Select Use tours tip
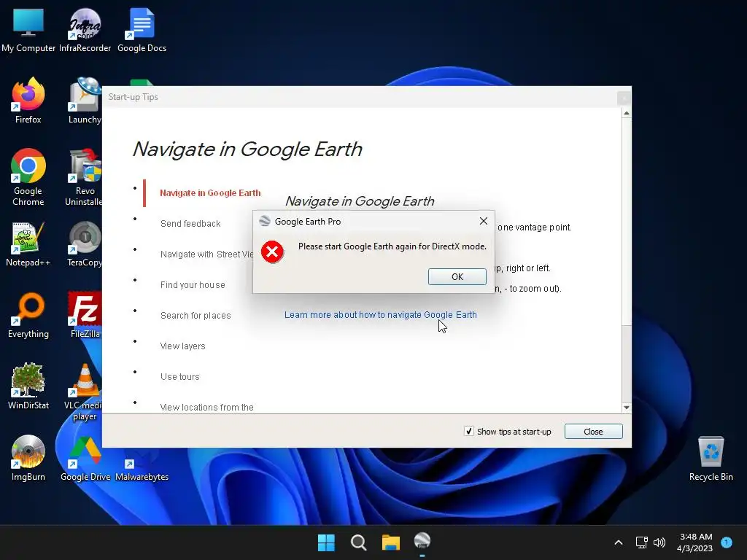Screen dimensions: 747x560 pyautogui.click(x=179, y=377)
